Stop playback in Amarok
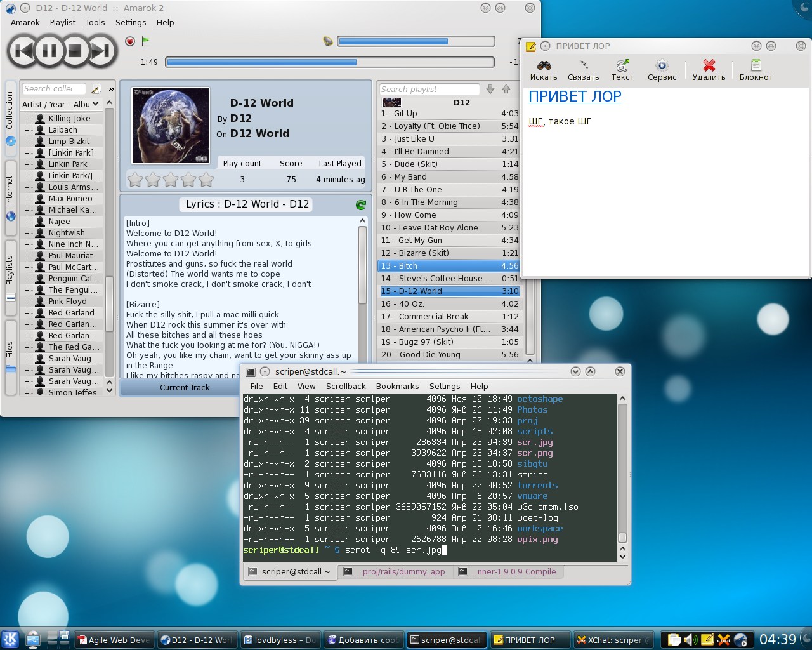The height and width of the screenshot is (650, 812). click(74, 51)
